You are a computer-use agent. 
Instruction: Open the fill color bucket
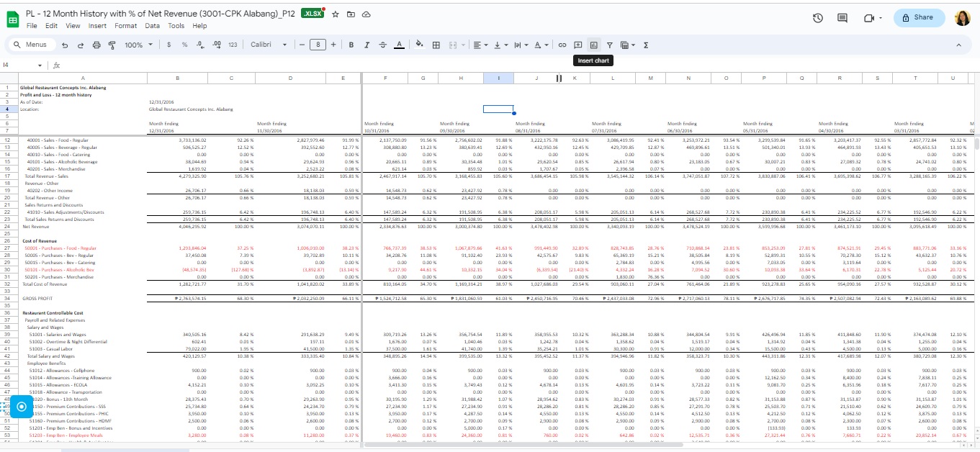pyautogui.click(x=419, y=45)
